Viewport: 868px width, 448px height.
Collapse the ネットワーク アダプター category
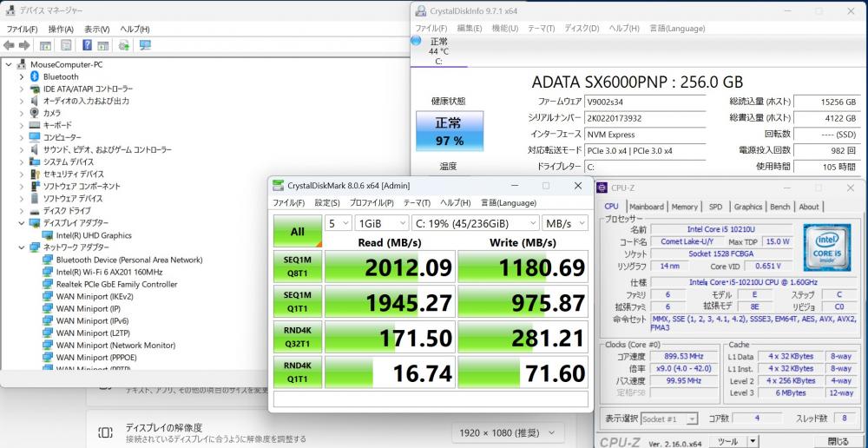22,247
